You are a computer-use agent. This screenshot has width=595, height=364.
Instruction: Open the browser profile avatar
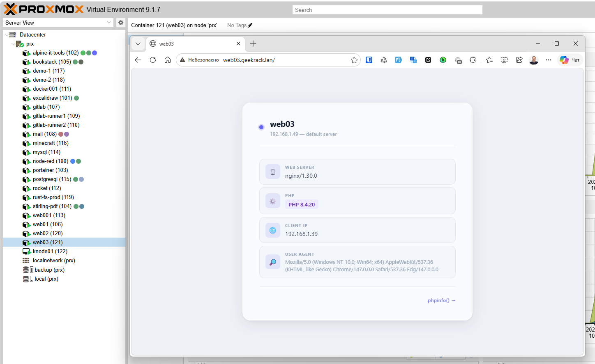[x=534, y=60]
